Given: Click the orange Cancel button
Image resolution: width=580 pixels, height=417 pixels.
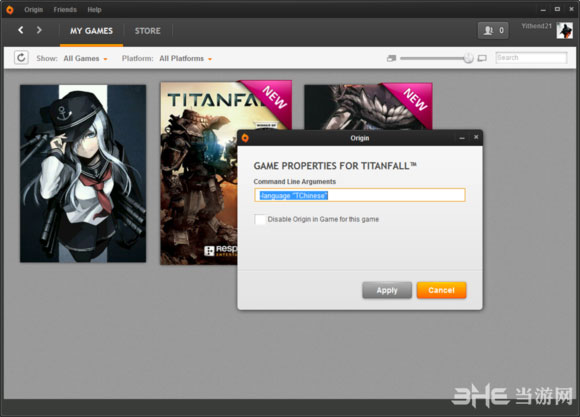Looking at the screenshot, I should coord(441,290).
